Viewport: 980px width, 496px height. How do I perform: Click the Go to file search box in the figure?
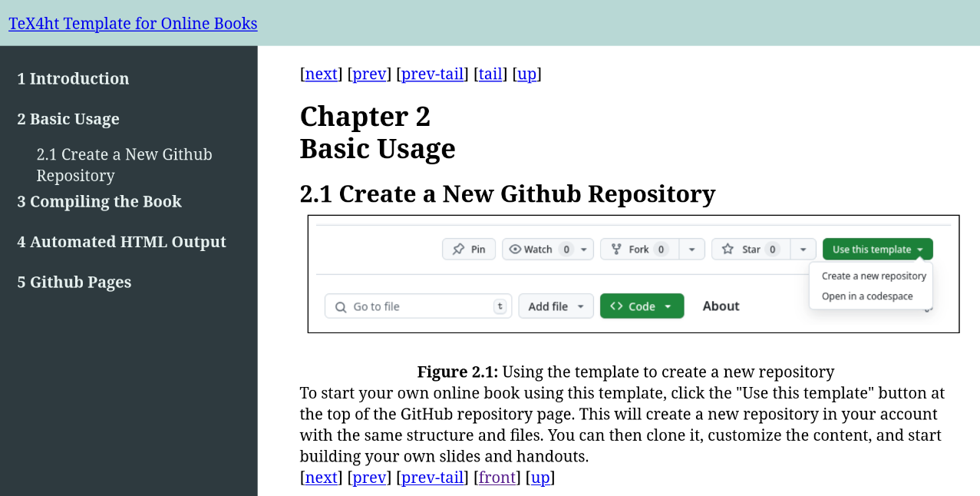[418, 306]
